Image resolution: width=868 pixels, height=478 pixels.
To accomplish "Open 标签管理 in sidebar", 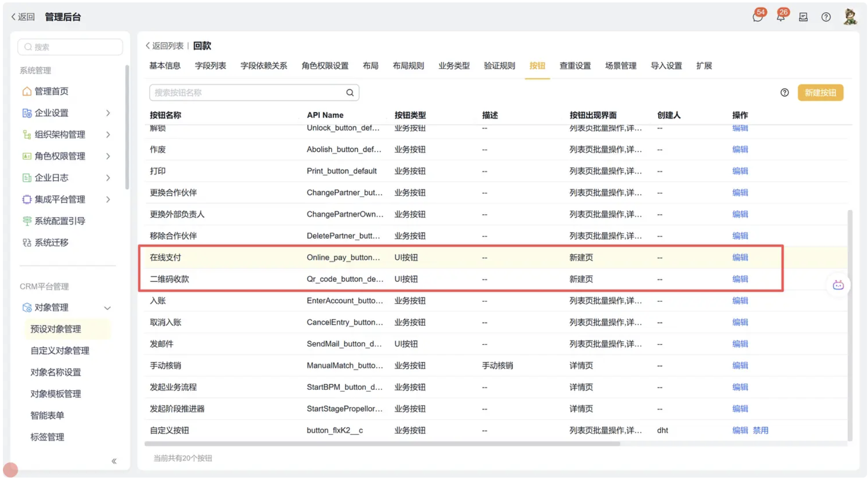I will point(47,437).
